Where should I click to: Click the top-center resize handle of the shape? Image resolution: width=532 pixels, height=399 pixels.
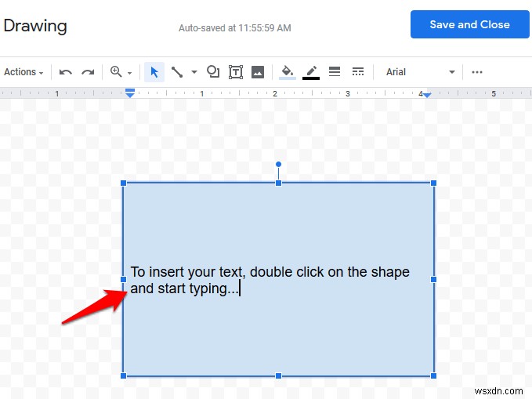coord(279,183)
